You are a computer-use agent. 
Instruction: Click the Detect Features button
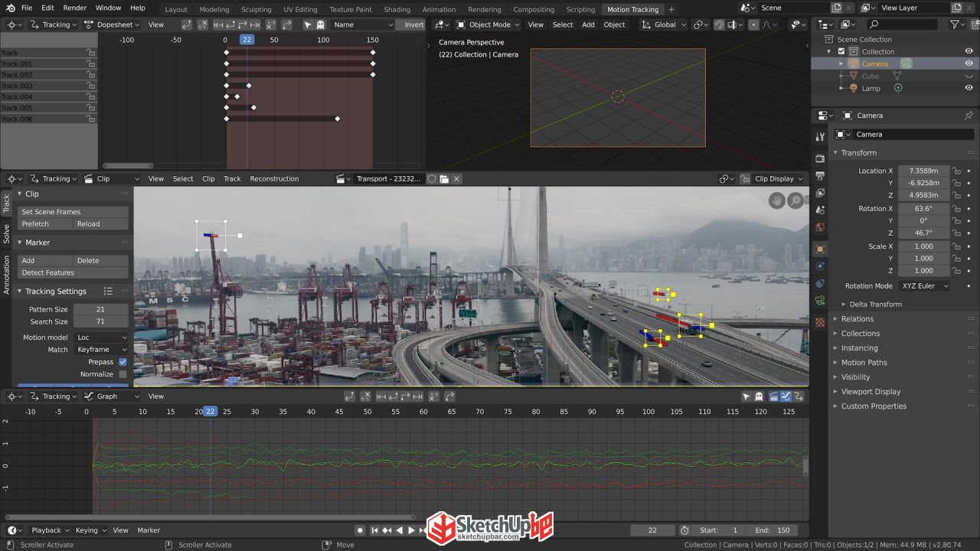point(73,273)
